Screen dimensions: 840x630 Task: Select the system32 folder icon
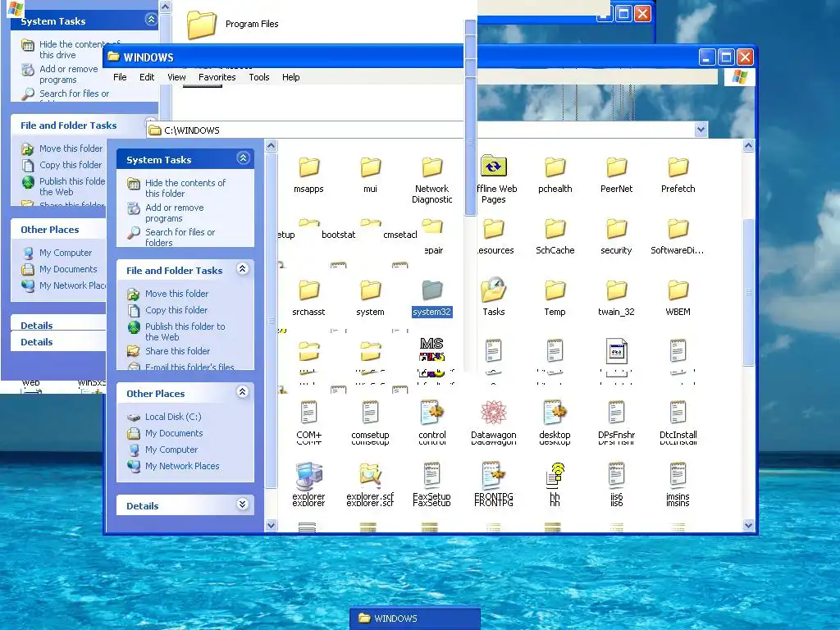[431, 290]
